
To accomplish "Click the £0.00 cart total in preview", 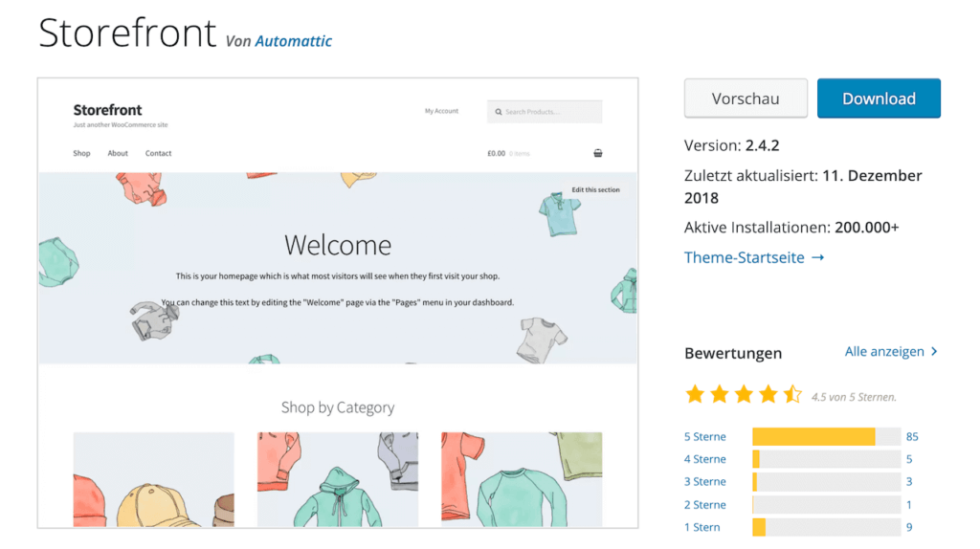I will [x=497, y=153].
